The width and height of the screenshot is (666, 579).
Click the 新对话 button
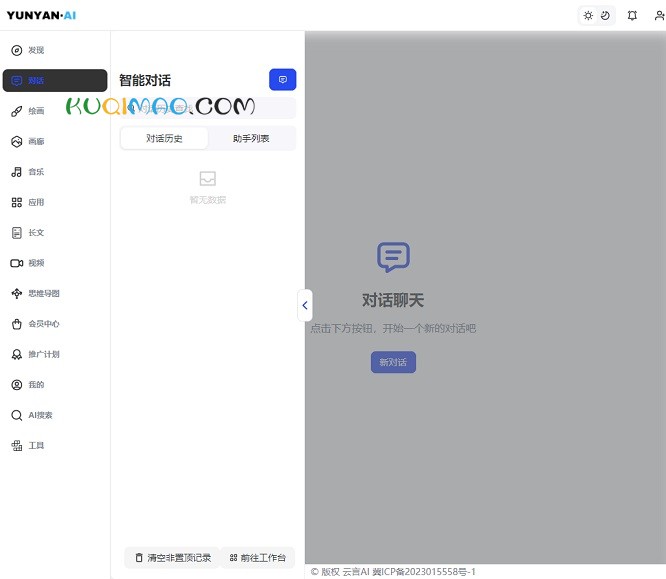(392, 362)
